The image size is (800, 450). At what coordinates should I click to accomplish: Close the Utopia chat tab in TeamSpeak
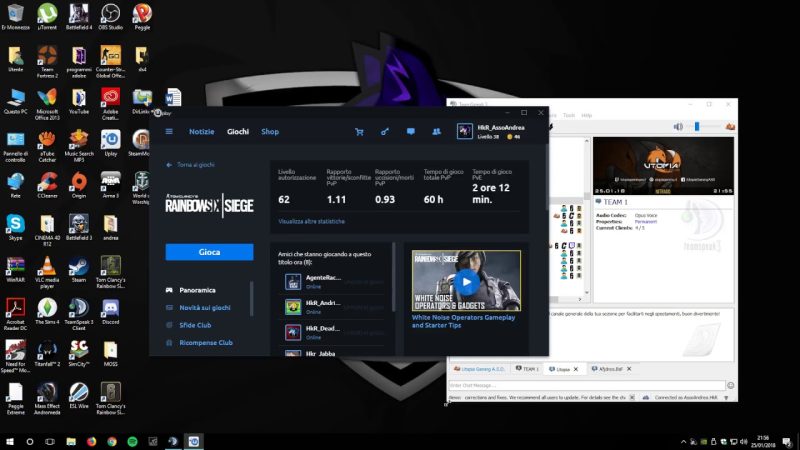tap(576, 369)
